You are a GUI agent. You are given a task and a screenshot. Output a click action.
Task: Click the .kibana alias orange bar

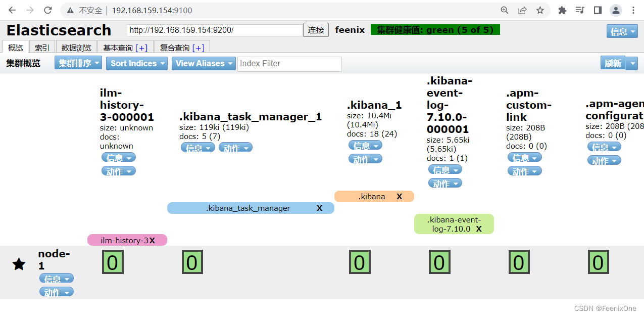coord(374,197)
